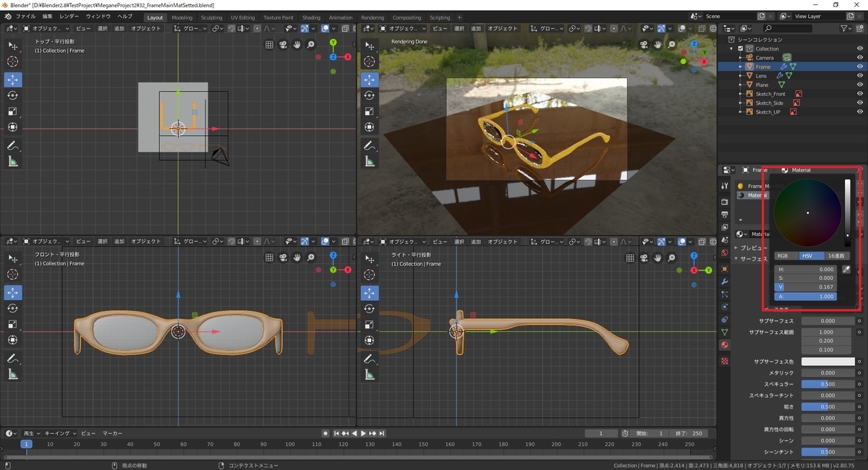Pick the Annotate tool in top viewport
The width and height of the screenshot is (868, 470).
[x=12, y=145]
